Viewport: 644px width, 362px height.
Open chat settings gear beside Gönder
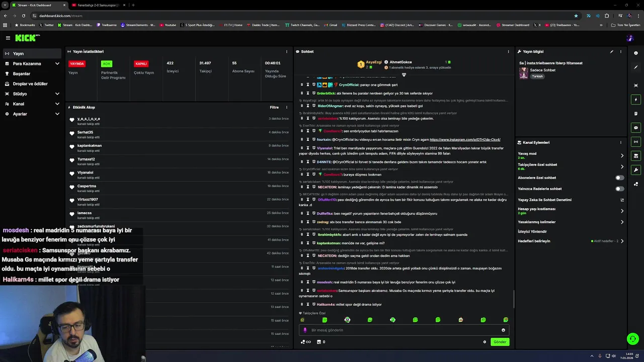pos(485,342)
